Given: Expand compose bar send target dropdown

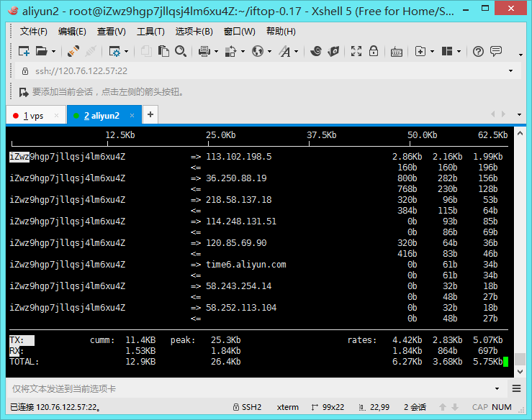Looking at the screenshot, I should pos(497,388).
